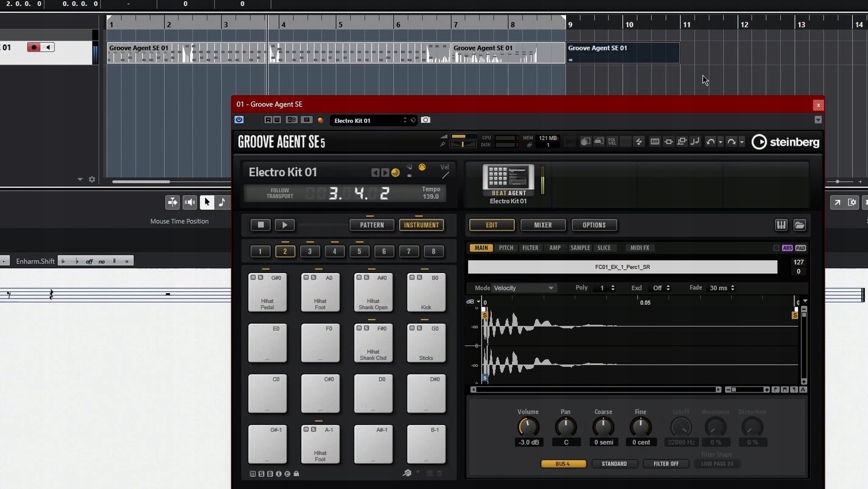
Task: Adjust the Volume knob
Action: pos(528,426)
